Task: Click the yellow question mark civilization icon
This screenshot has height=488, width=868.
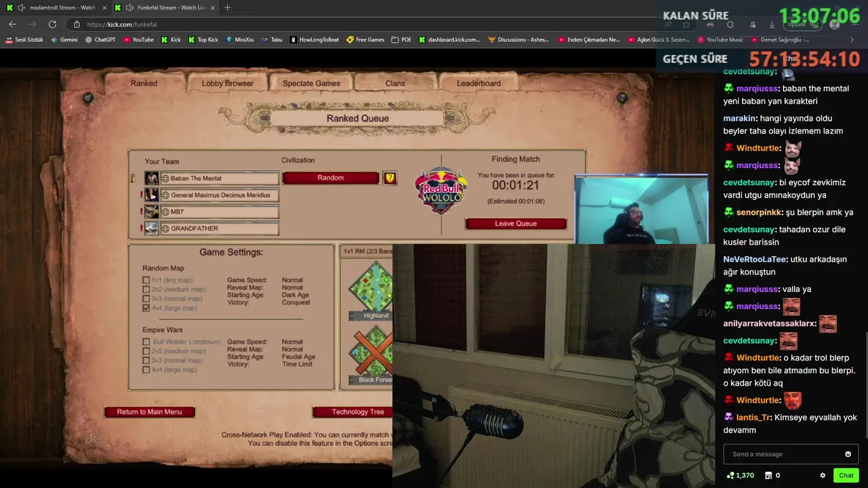Action: (x=389, y=178)
